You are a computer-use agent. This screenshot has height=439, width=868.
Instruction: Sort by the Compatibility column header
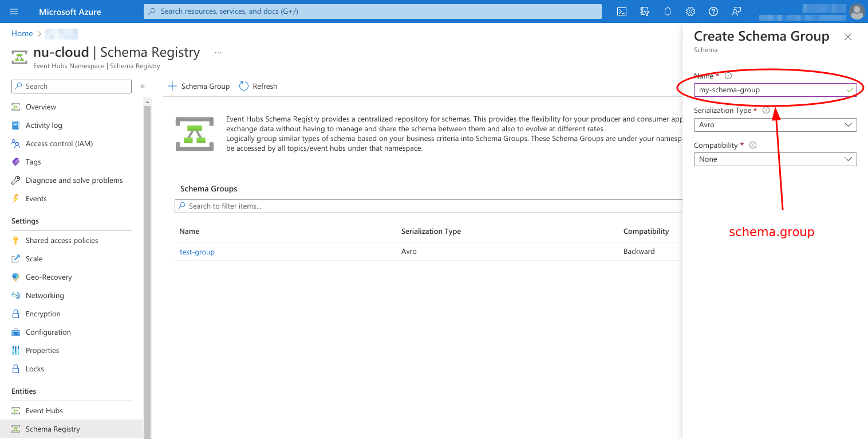point(646,232)
